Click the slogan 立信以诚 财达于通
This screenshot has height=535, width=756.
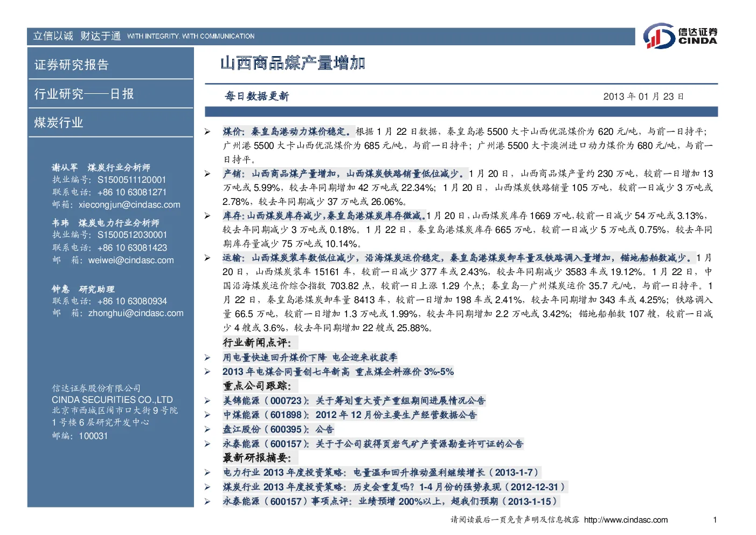click(x=77, y=36)
